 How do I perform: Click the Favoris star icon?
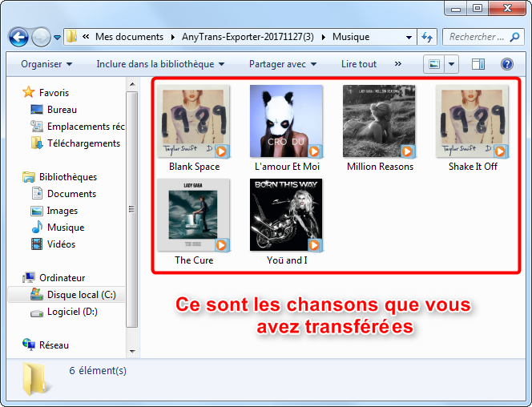coord(29,92)
